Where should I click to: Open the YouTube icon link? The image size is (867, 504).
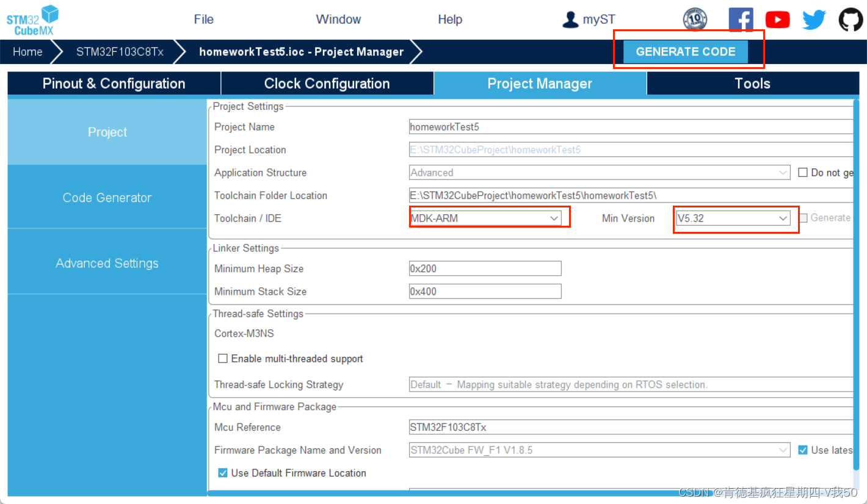click(777, 20)
